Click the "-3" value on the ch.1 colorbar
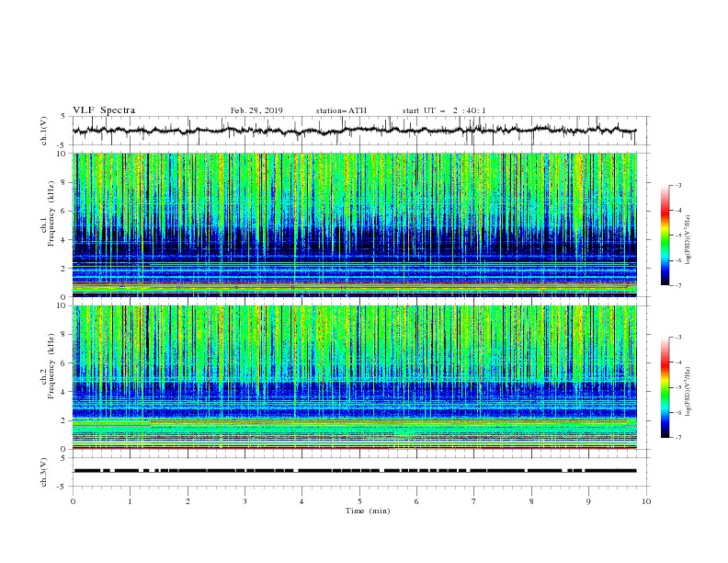Screen dimensions: 728x563 coord(677,185)
